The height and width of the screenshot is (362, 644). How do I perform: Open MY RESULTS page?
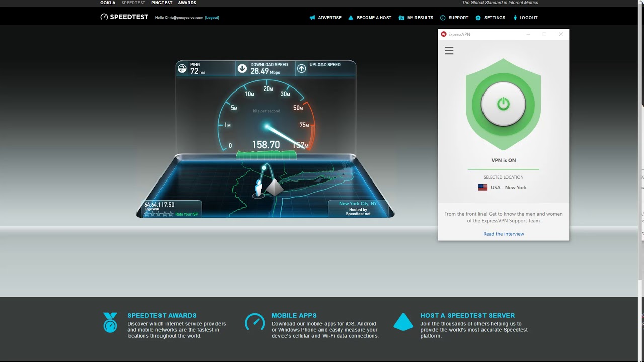point(420,18)
